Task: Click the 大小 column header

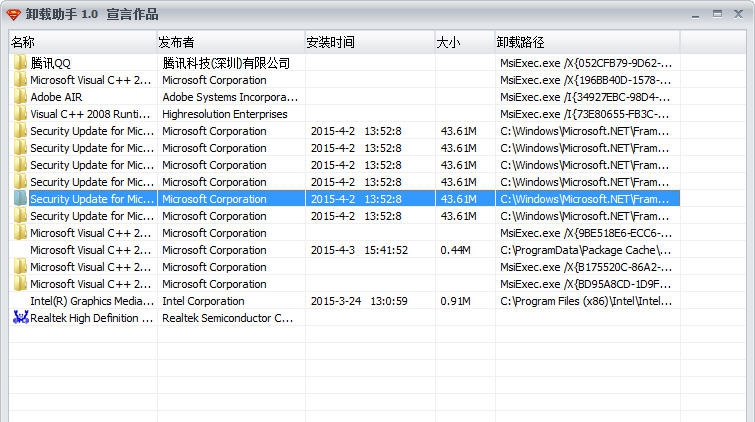Action: 465,42
